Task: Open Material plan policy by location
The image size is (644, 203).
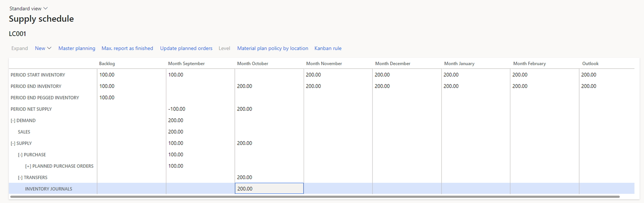Action: click(272, 48)
